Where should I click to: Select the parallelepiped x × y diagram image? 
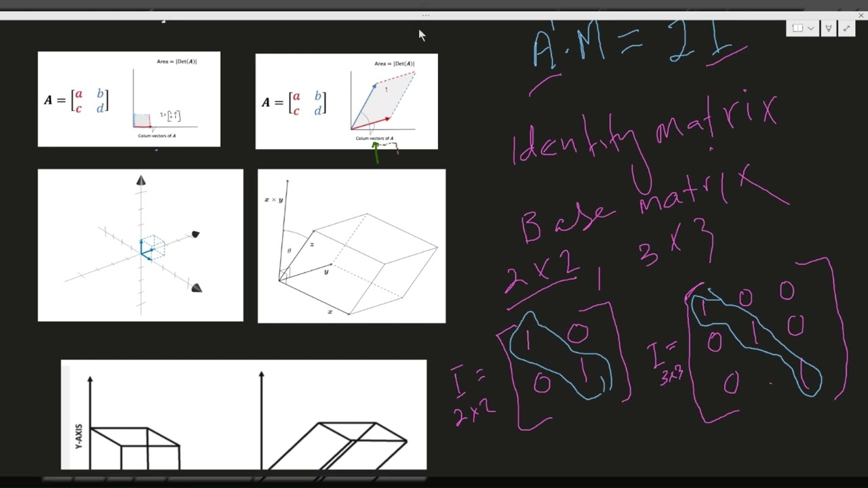tap(352, 246)
